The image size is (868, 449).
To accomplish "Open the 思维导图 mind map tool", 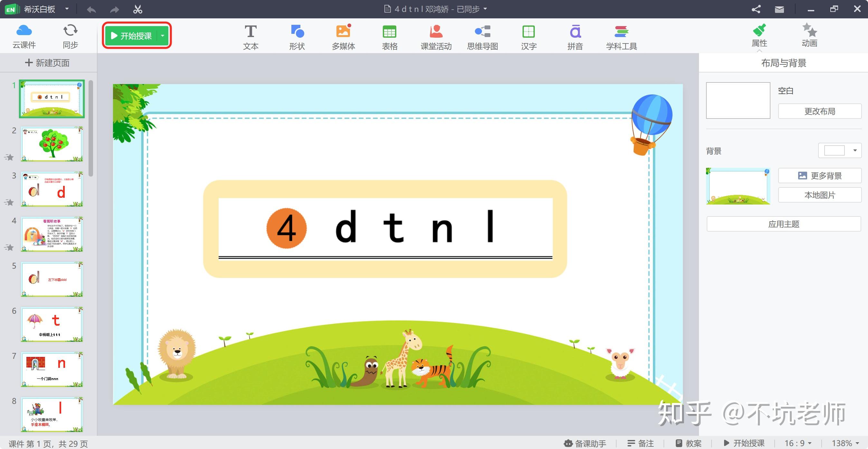I will click(483, 37).
